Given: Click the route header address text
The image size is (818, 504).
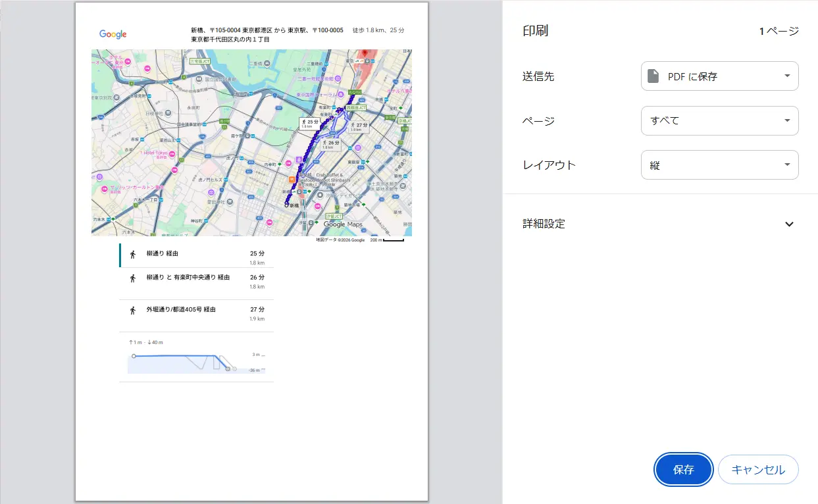Looking at the screenshot, I should [267, 35].
